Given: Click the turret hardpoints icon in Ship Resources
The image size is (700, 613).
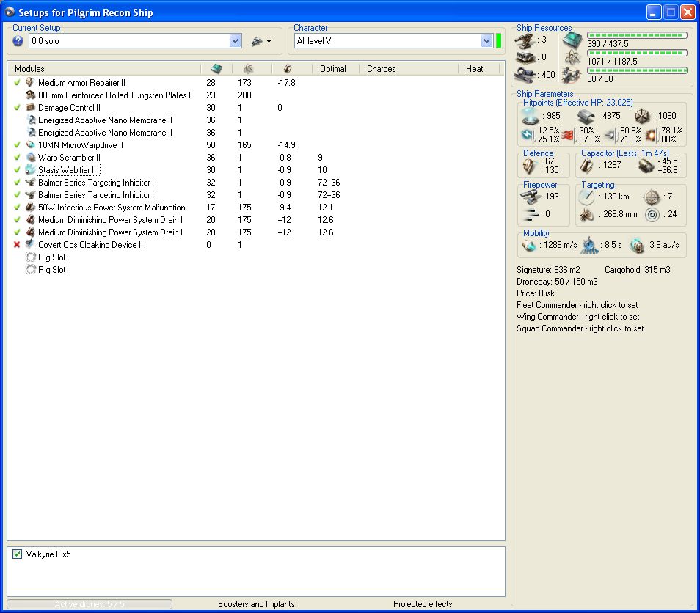Looking at the screenshot, I should pos(525,41).
